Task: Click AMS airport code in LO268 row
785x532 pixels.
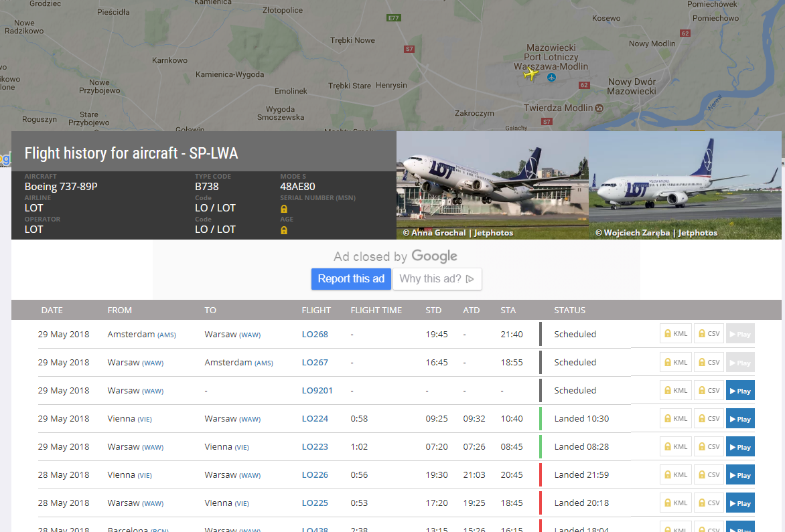Action: click(x=167, y=335)
